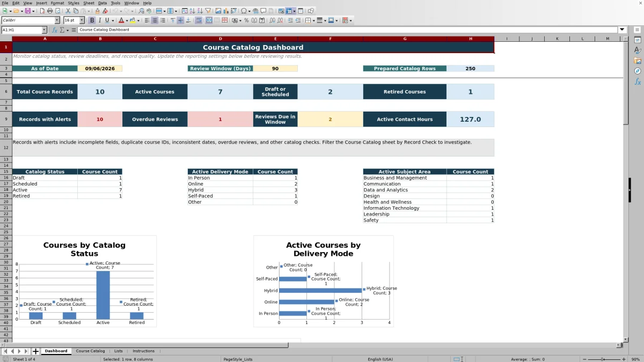The width and height of the screenshot is (644, 362).
Task: Open the font size 16 pt dropdown
Action: pos(82,20)
